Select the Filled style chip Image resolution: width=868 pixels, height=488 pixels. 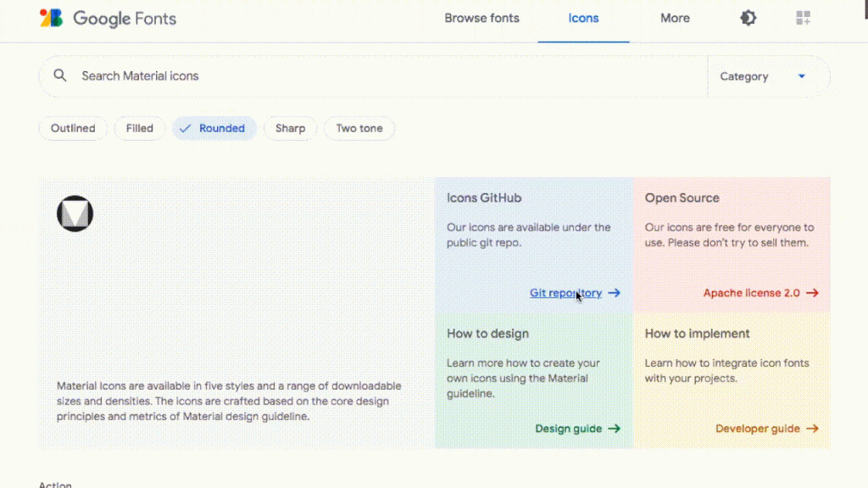point(140,129)
